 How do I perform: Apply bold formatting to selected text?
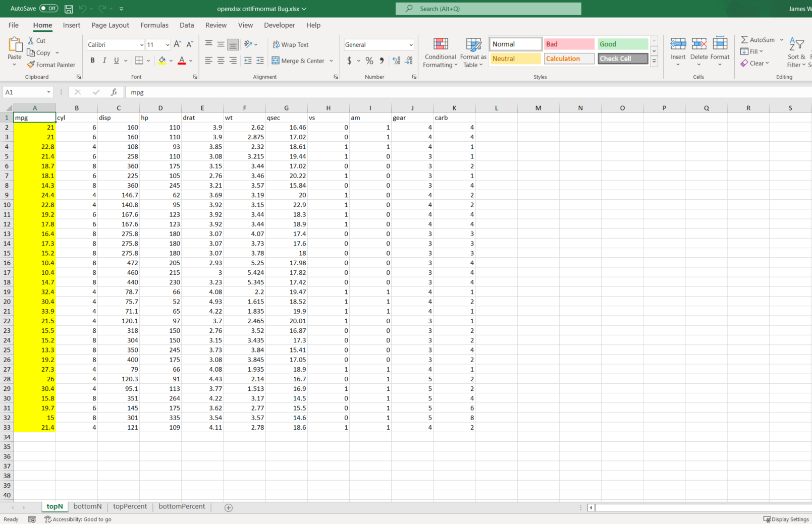tap(92, 60)
